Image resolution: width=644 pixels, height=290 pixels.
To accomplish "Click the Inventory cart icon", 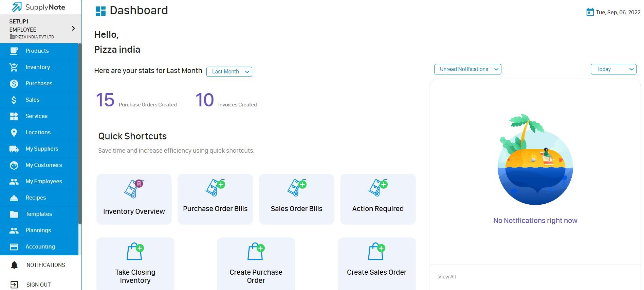I will pos(14,67).
